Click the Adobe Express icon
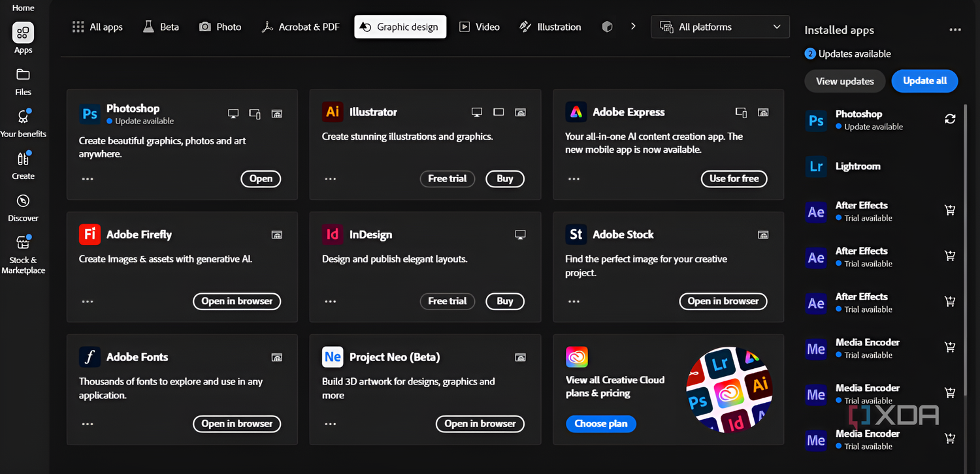 pos(576,112)
